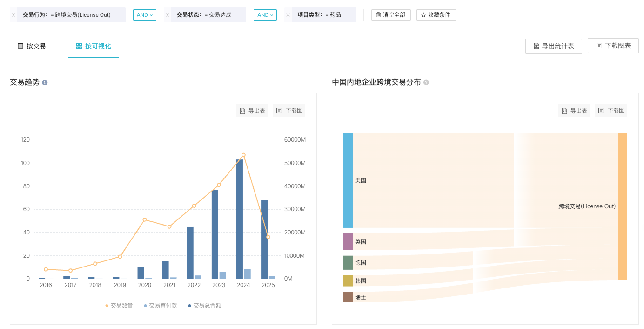The height and width of the screenshot is (329, 644).
Task: Toggle the 交易首付款 legend series
Action: coord(161,306)
